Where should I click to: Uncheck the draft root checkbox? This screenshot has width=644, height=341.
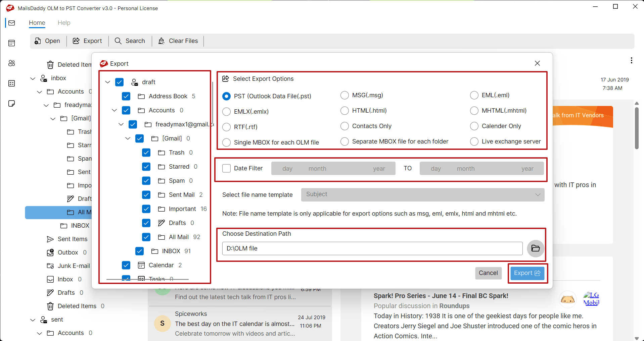[119, 82]
